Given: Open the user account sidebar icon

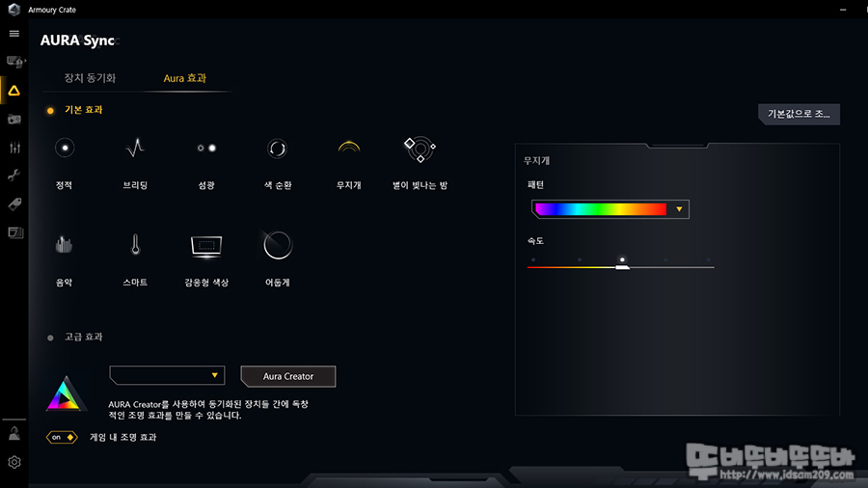Looking at the screenshot, I should click(x=14, y=434).
